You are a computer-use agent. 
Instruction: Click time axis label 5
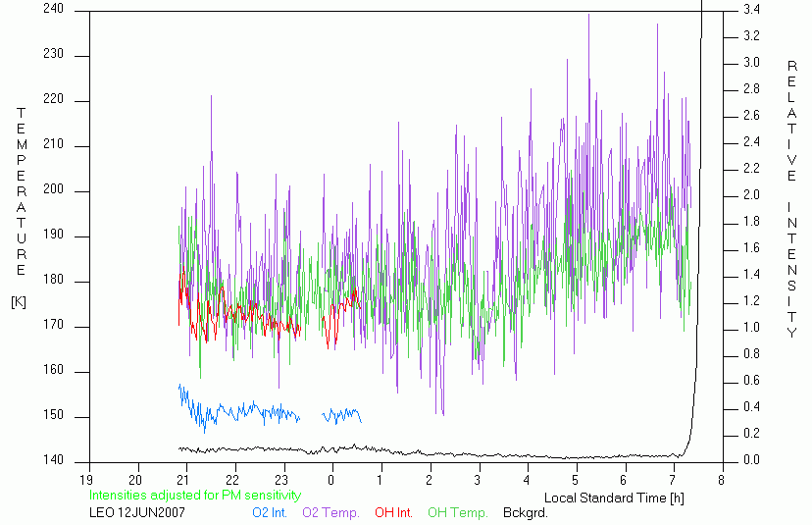point(576,481)
